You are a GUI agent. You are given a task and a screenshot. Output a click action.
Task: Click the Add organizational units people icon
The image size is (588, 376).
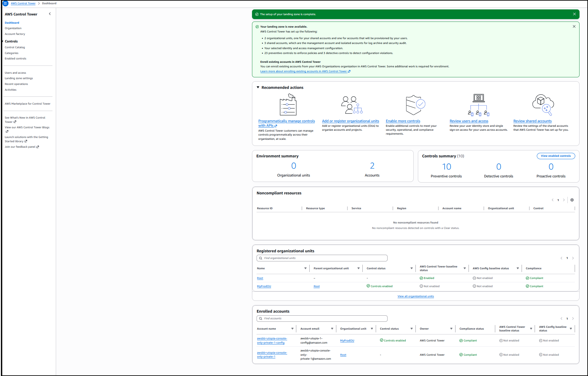[x=351, y=105]
